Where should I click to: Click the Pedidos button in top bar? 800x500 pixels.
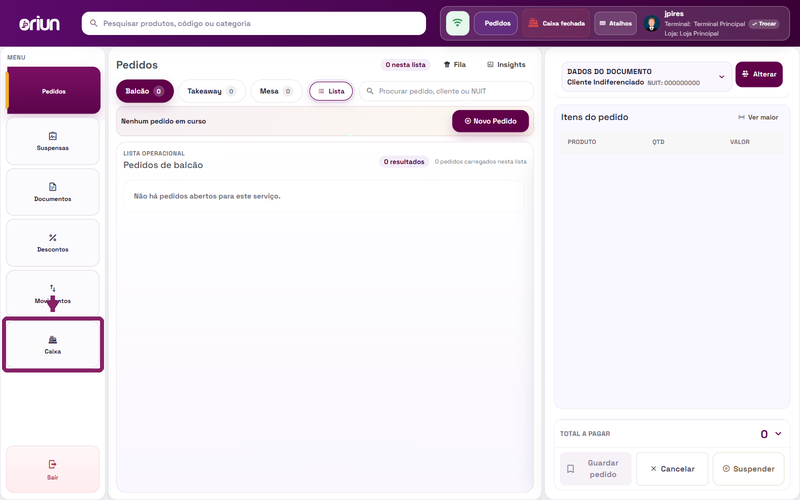pyautogui.click(x=496, y=23)
